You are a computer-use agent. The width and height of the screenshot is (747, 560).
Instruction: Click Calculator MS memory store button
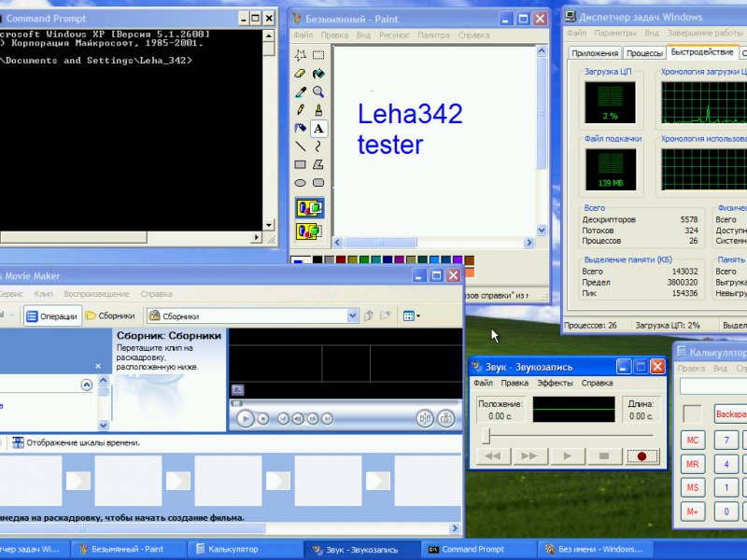click(693, 487)
